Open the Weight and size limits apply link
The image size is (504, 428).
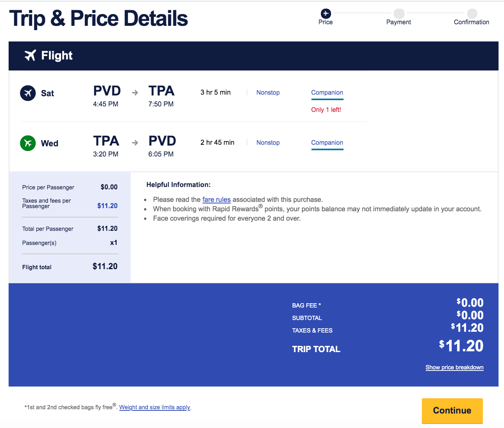coord(154,407)
